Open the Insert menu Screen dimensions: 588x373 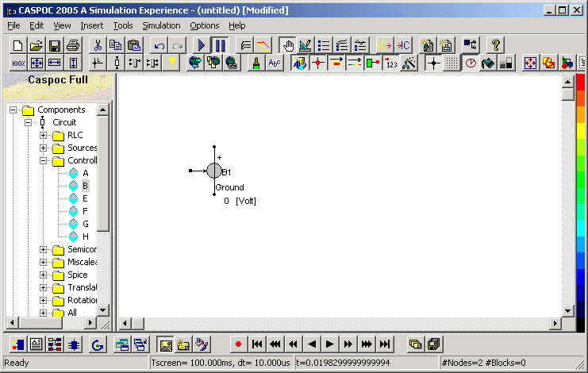click(x=91, y=25)
